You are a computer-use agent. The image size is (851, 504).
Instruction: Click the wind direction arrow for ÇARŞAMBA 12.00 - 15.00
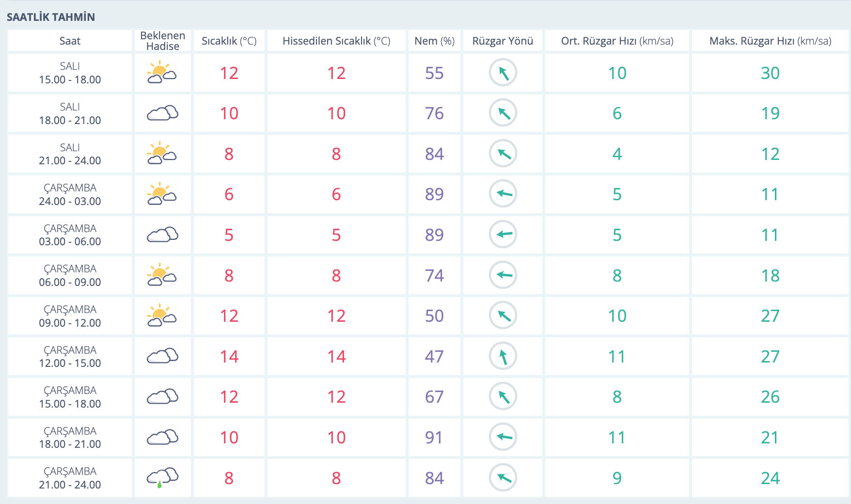(x=503, y=356)
